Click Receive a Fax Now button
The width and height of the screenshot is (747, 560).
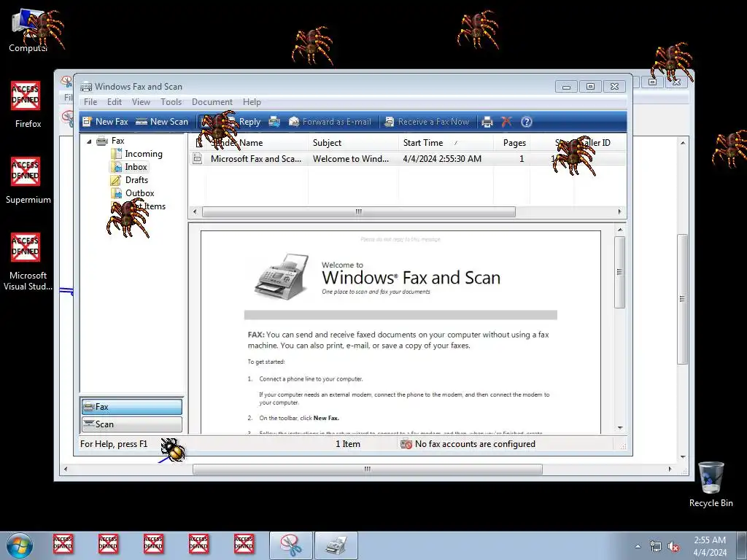(427, 122)
